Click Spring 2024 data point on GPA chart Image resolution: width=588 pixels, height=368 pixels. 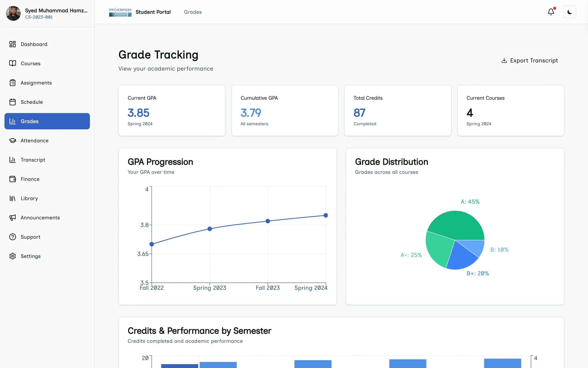pos(326,215)
